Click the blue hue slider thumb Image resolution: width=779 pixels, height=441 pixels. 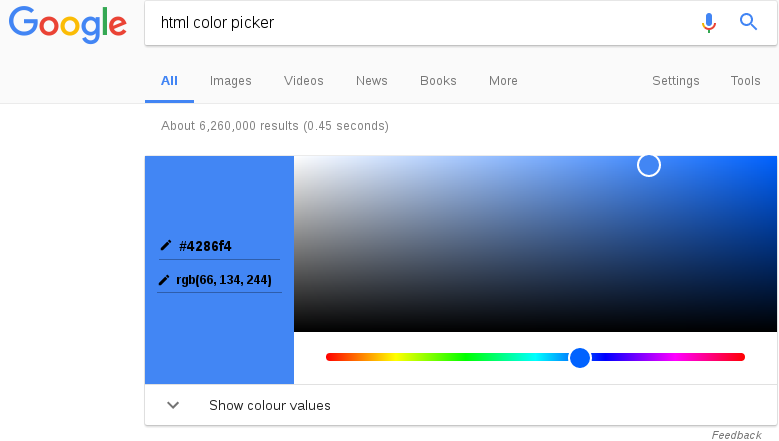coord(580,357)
